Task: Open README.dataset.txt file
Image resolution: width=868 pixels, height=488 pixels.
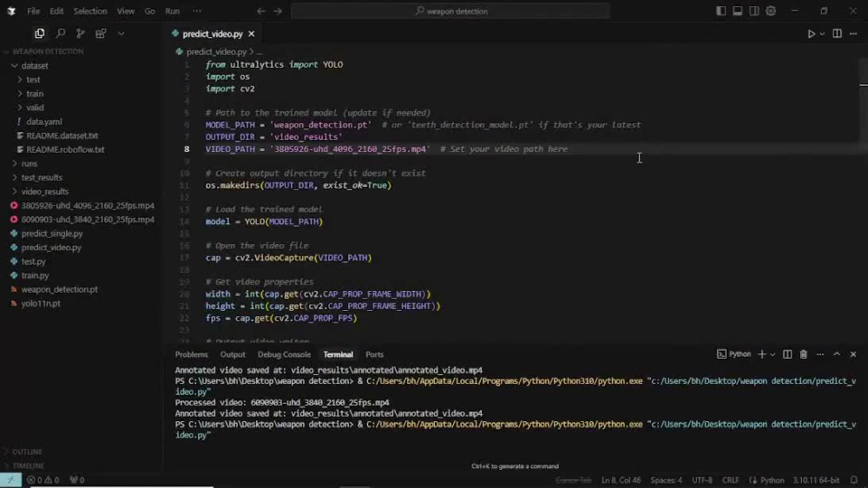Action: point(82,135)
